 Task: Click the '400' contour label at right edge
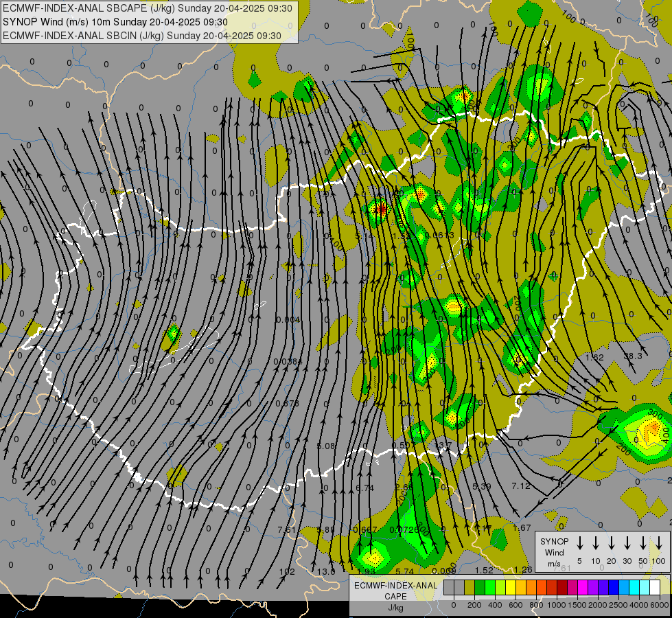point(666,435)
